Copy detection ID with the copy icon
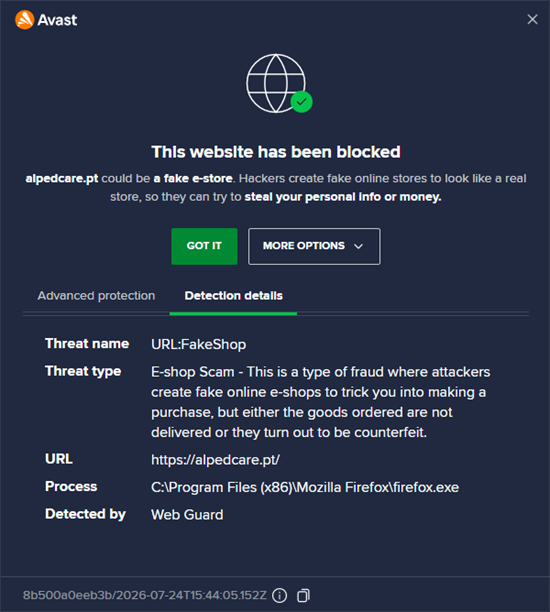The height and width of the screenshot is (612, 550). 303,595
